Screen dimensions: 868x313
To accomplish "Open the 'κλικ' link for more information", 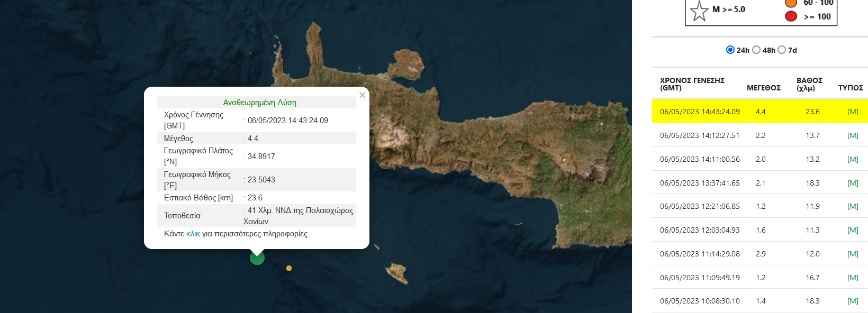I will pyautogui.click(x=193, y=234).
